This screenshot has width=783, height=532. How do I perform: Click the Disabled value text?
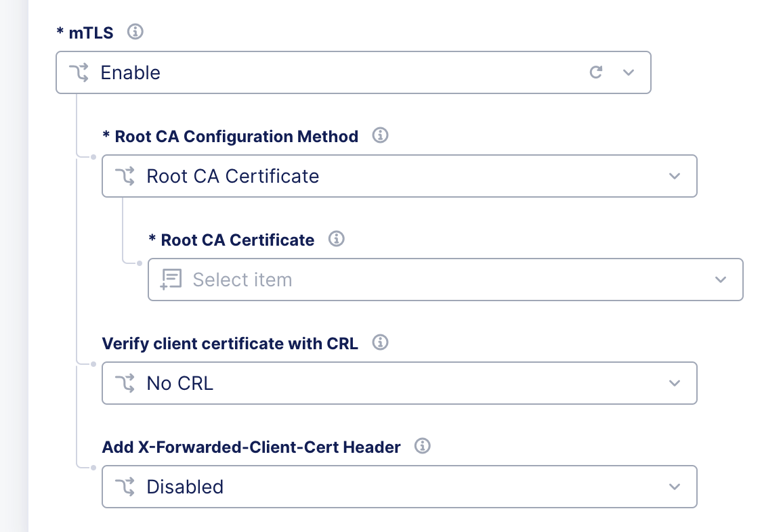[x=185, y=487]
